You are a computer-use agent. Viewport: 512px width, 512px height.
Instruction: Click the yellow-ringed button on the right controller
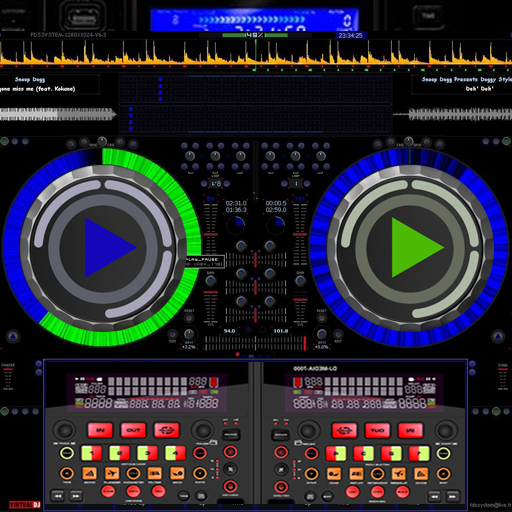tap(444, 453)
